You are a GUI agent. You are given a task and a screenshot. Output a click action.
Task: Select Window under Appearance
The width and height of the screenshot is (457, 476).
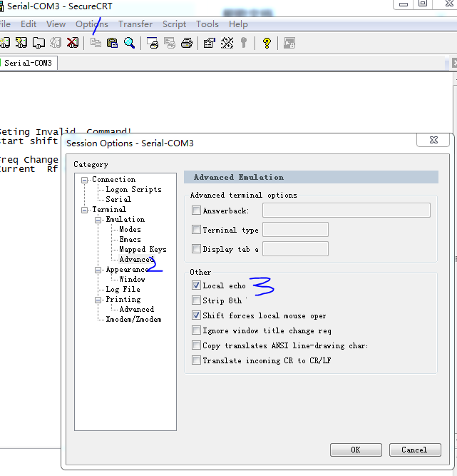132,279
